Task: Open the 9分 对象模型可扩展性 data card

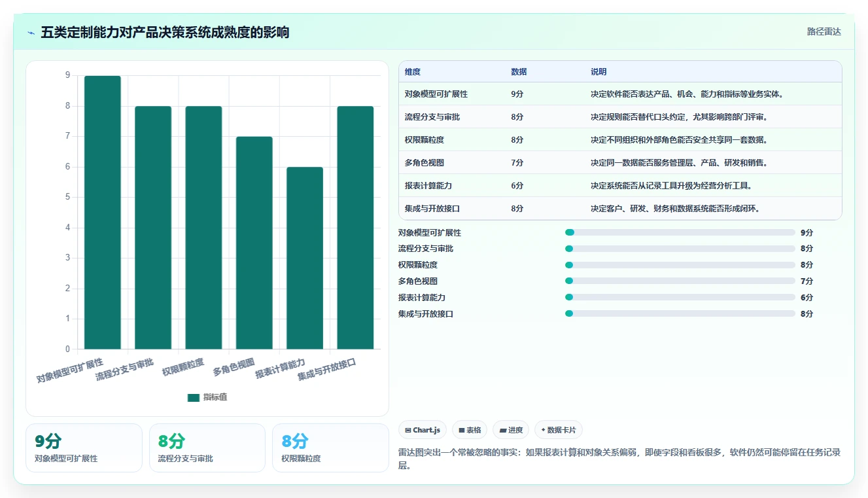Action: click(84, 448)
